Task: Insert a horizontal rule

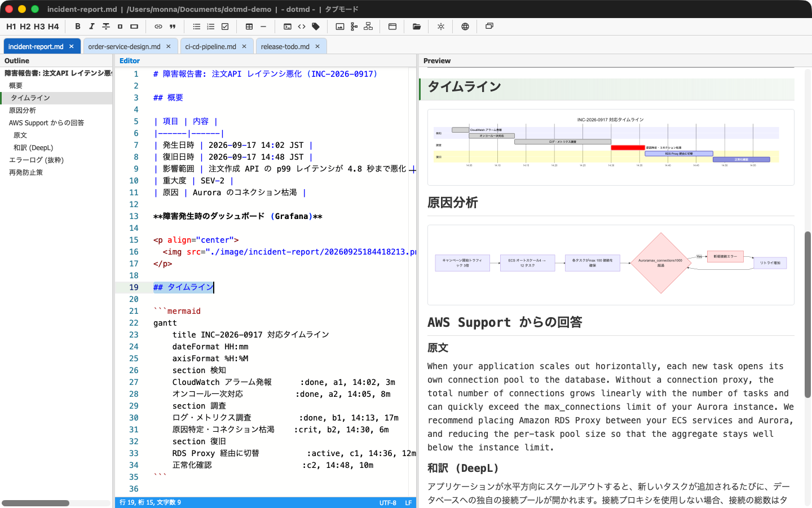Action: [263, 27]
